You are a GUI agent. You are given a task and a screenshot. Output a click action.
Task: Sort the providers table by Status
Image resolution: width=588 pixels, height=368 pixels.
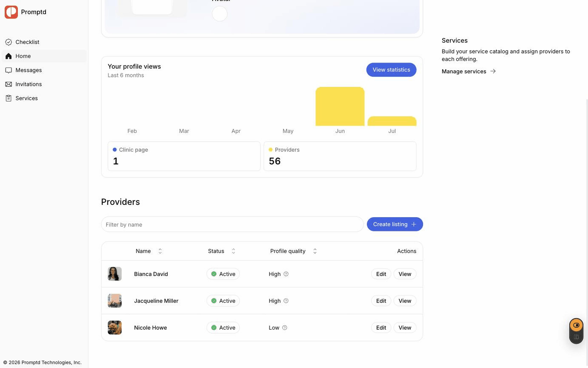click(x=221, y=251)
